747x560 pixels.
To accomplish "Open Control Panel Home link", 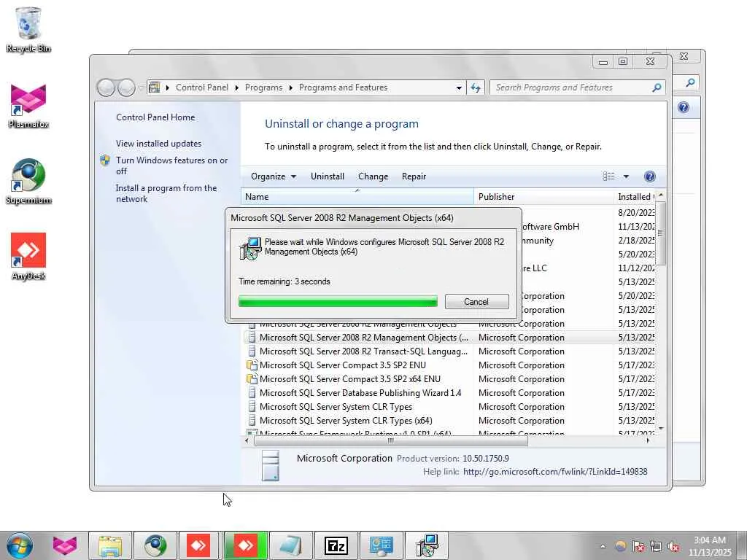I will (x=155, y=117).
